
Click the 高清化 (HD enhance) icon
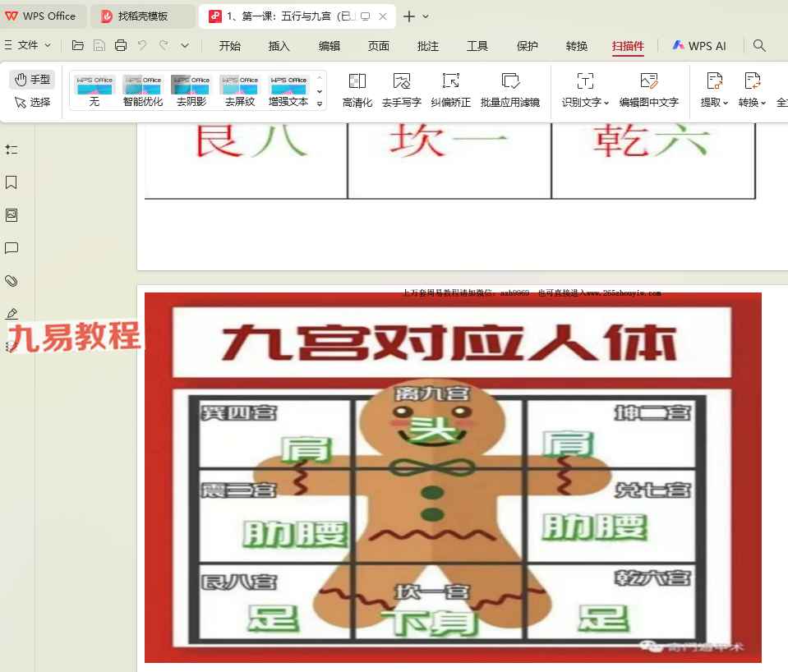tap(357, 90)
